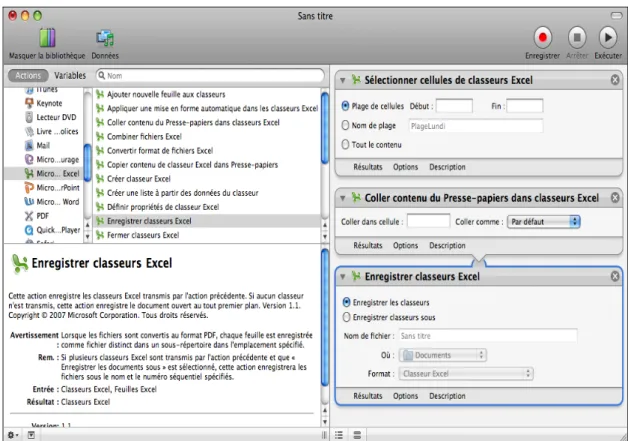Click the Nom de fichier Sans titre field
The height and width of the screenshot is (441, 628).
click(x=488, y=336)
